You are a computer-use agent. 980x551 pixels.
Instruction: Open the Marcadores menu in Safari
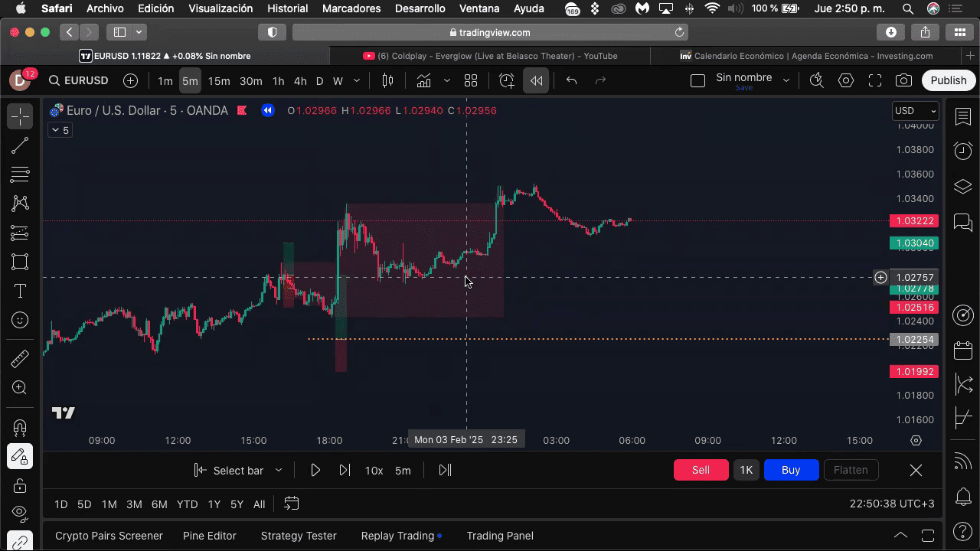tap(351, 8)
